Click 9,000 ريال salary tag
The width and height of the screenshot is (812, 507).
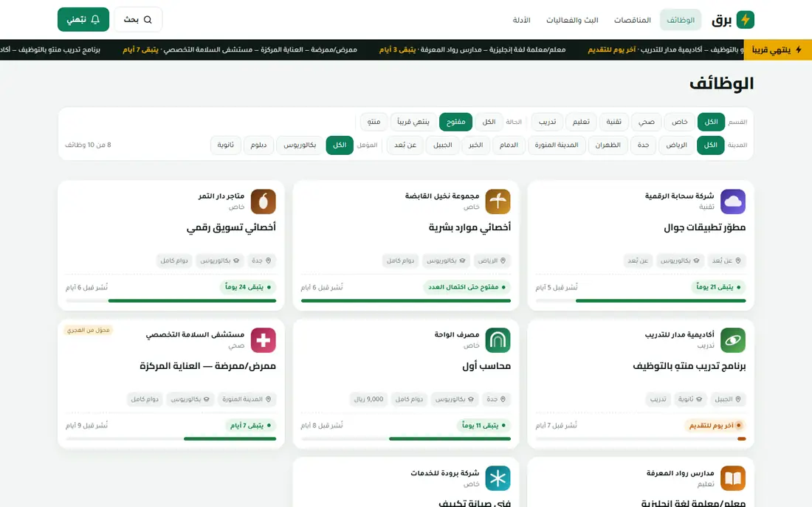click(368, 399)
